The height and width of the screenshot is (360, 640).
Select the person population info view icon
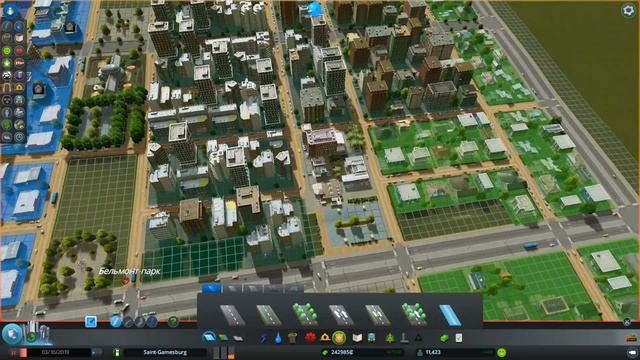(x=7, y=112)
